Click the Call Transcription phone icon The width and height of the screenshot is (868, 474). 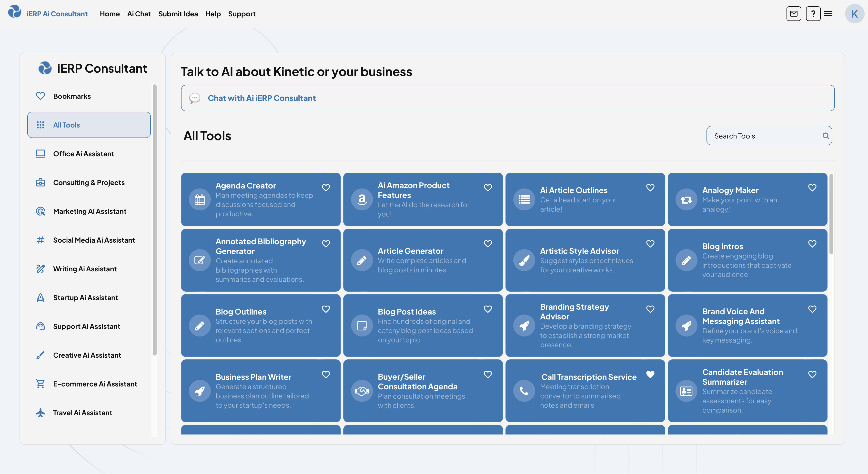(x=524, y=391)
